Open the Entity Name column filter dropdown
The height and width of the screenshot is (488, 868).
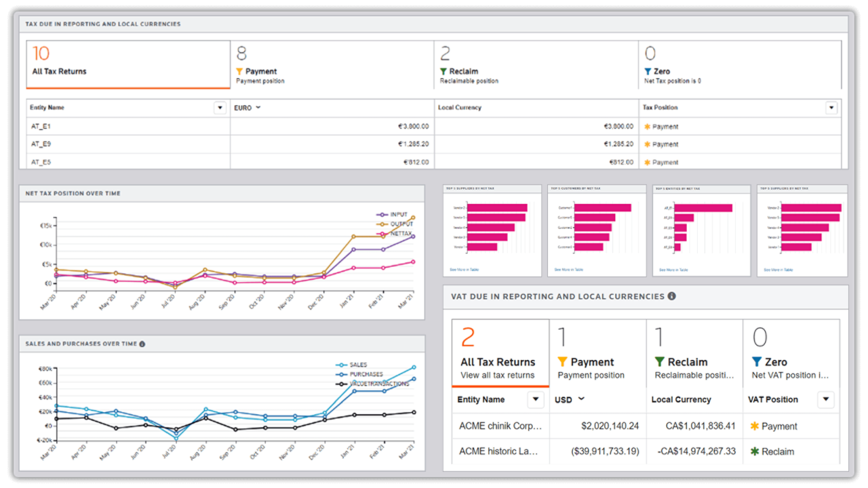point(220,108)
